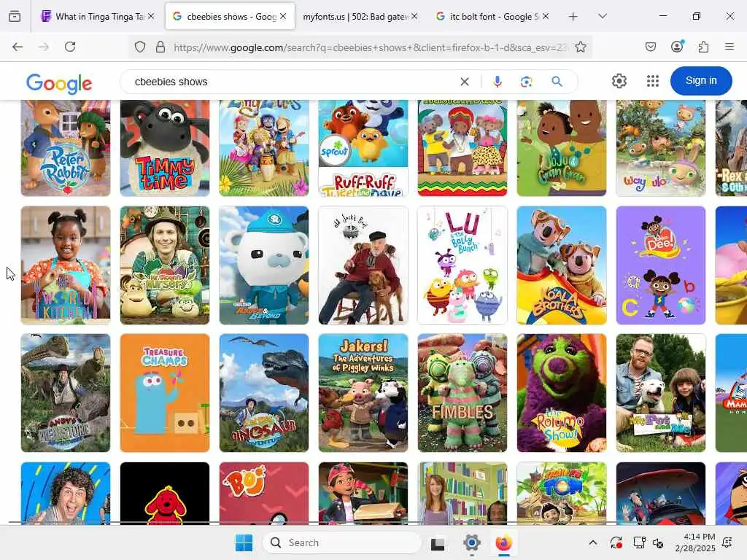This screenshot has height=560, width=747.
Task: List all tabs dropdown arrow
Action: click(603, 16)
